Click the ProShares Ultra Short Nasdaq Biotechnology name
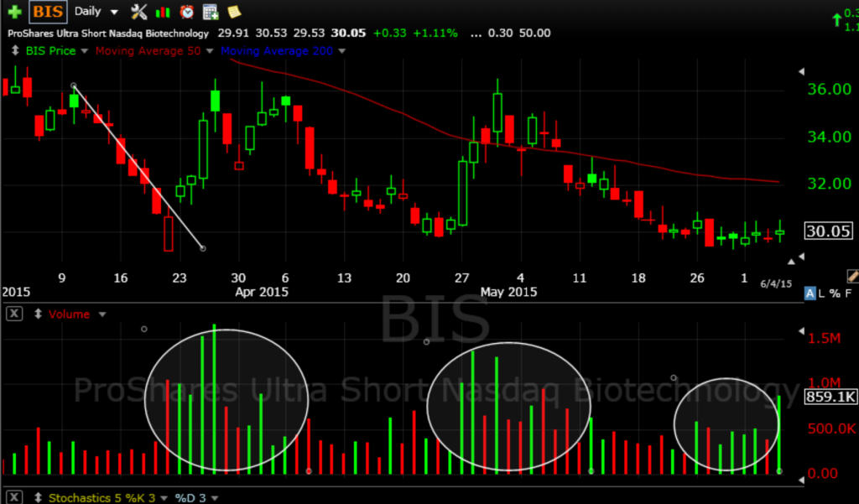859x504 pixels. tap(108, 34)
